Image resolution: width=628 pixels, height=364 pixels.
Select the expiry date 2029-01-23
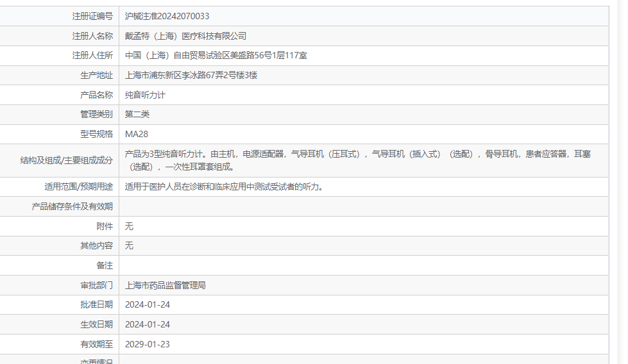click(x=148, y=344)
